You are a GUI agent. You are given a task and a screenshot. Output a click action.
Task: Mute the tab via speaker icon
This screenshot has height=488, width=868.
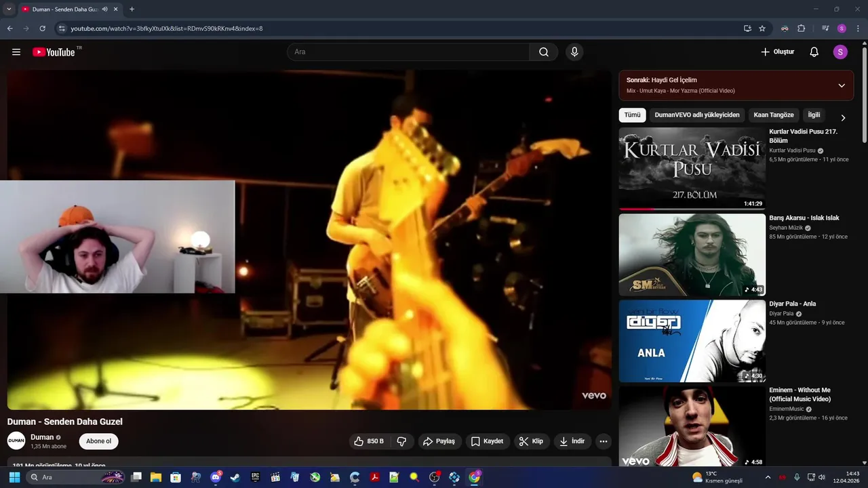(x=105, y=9)
